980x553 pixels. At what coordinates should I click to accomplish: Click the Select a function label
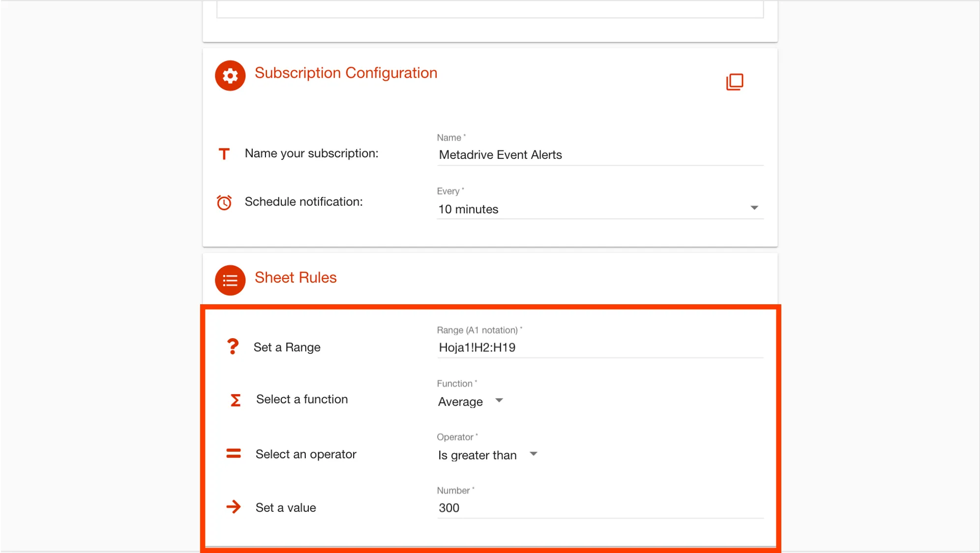pyautogui.click(x=302, y=399)
